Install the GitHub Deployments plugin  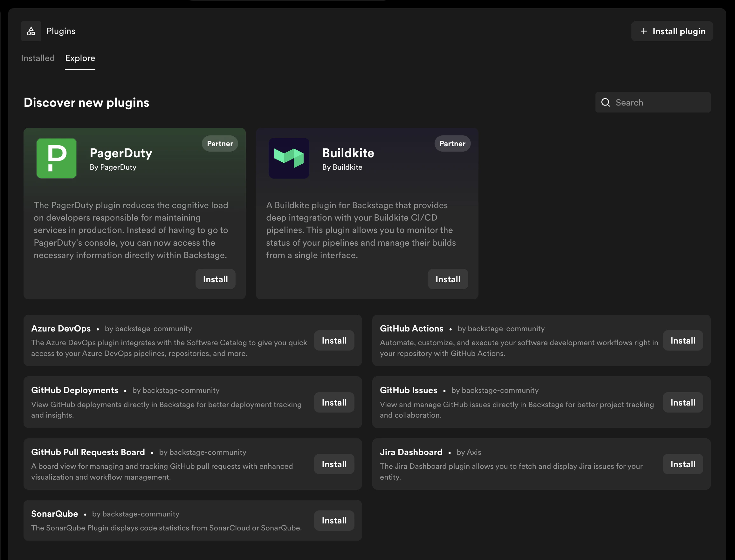coord(334,402)
